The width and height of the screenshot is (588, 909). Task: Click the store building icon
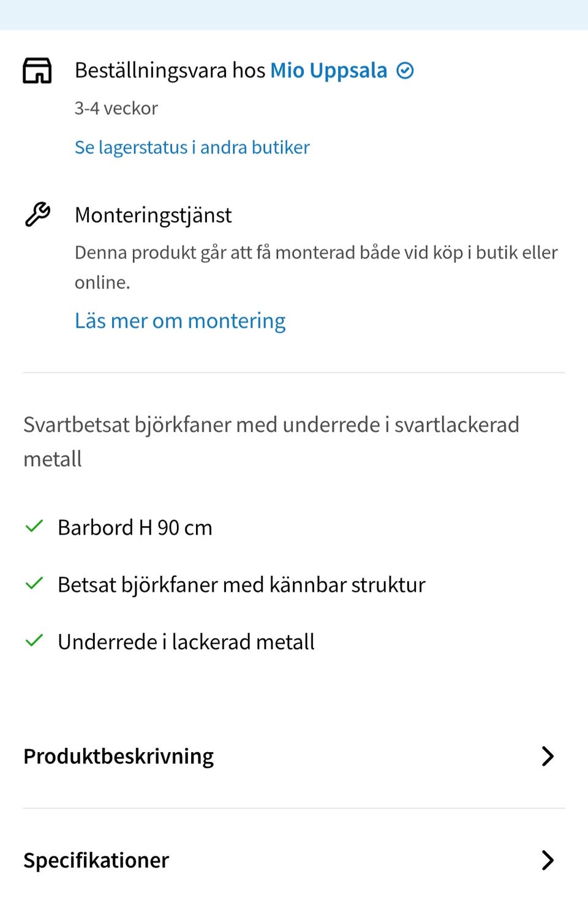pyautogui.click(x=37, y=70)
